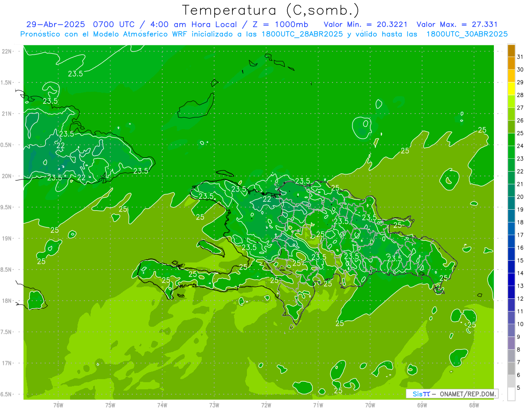532x411 pixels.
Task: Pick the teal swatch between 19 and 20
Action: coord(512,203)
